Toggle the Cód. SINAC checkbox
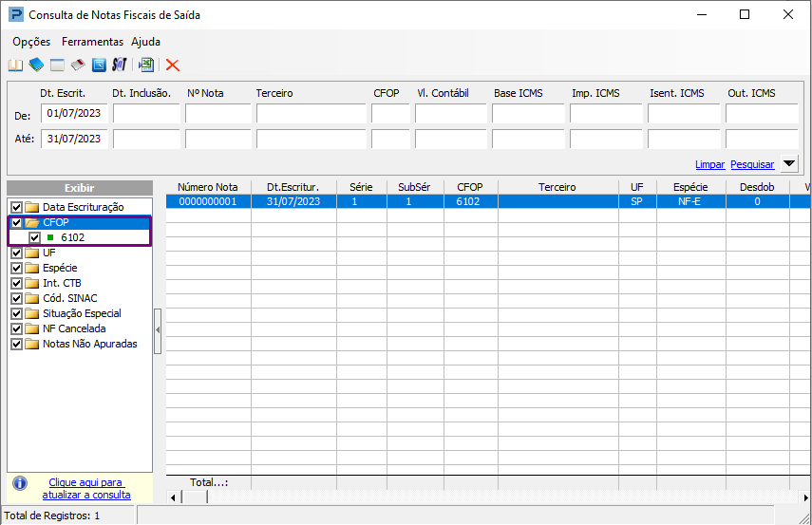 point(16,299)
